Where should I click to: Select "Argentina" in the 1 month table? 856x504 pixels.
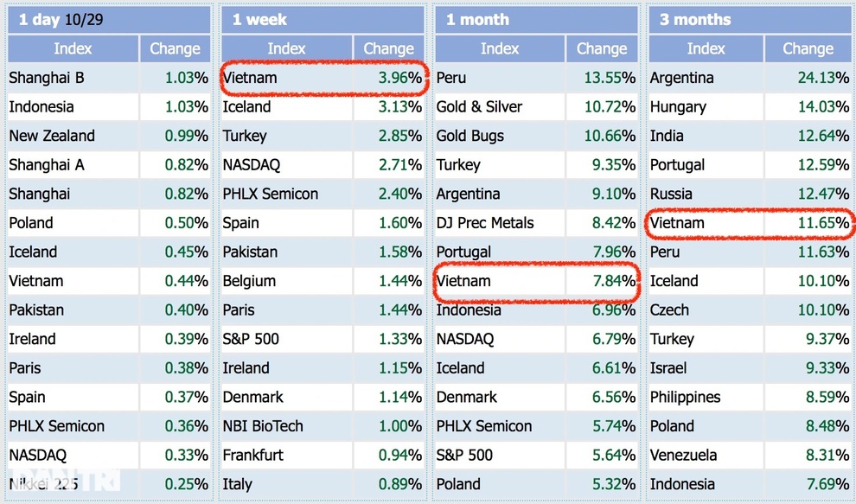pos(468,194)
